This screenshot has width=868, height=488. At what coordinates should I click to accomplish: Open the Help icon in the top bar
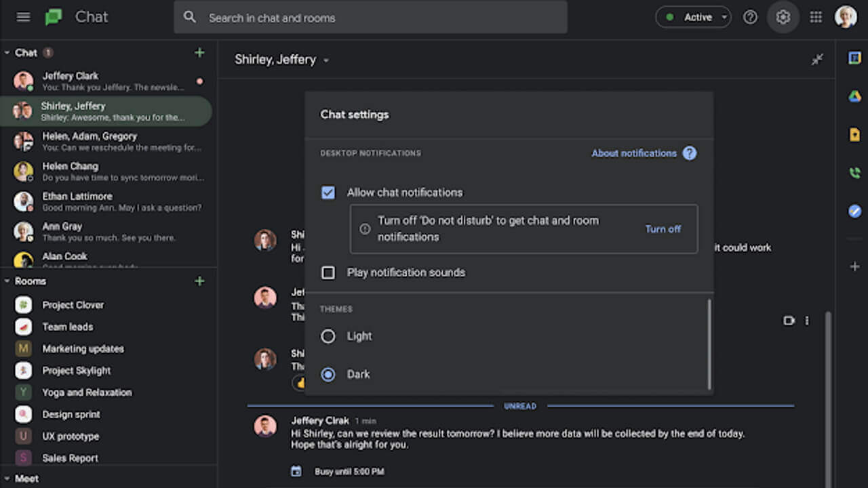coord(750,17)
